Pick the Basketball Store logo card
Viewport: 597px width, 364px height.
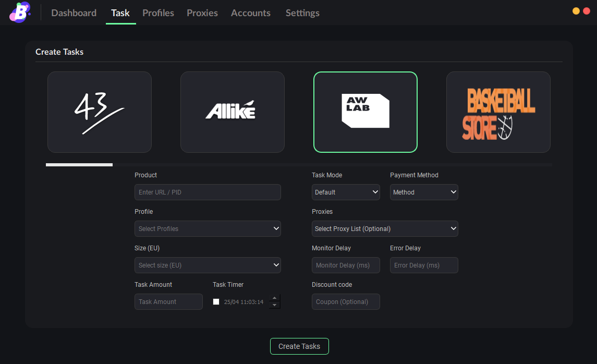coord(498,112)
